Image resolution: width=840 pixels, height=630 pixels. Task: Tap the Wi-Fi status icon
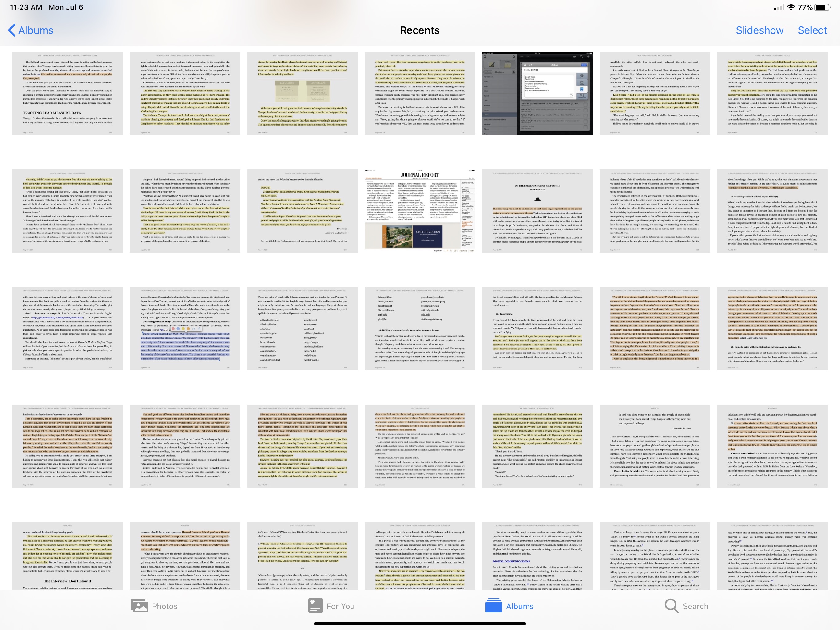[791, 7]
